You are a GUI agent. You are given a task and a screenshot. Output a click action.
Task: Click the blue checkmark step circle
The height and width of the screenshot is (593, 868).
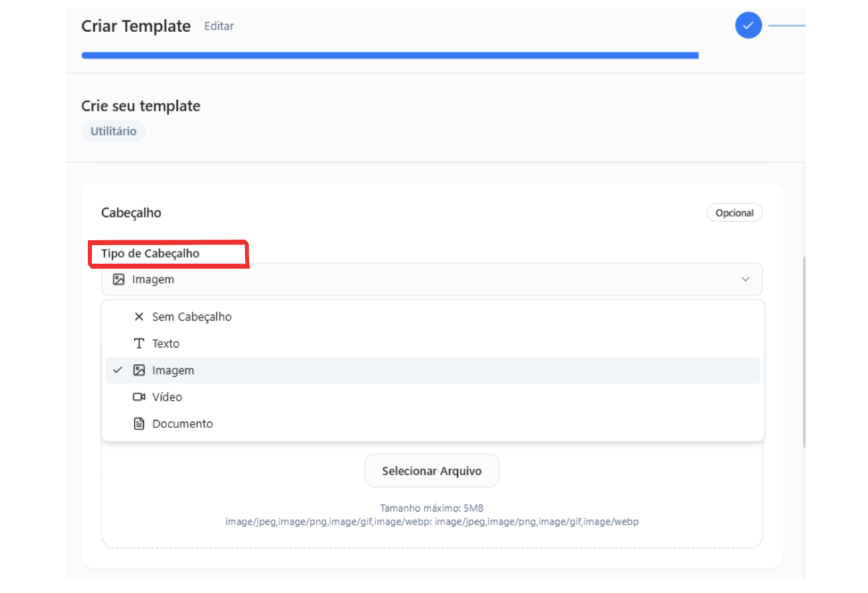click(748, 25)
